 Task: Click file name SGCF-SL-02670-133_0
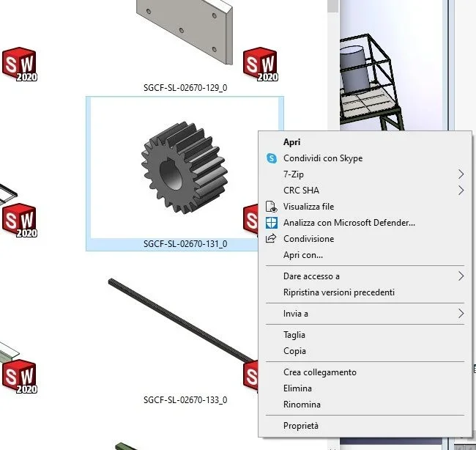pyautogui.click(x=185, y=400)
